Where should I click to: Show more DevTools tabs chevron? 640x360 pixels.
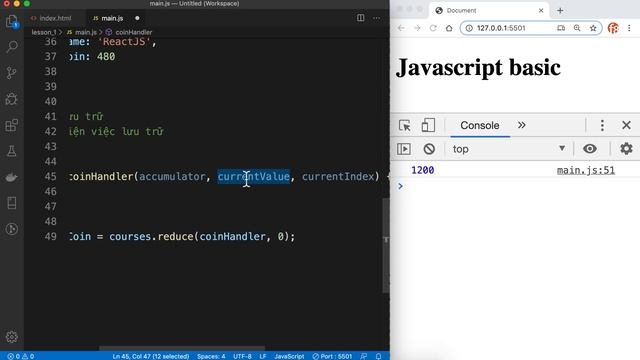click(522, 125)
